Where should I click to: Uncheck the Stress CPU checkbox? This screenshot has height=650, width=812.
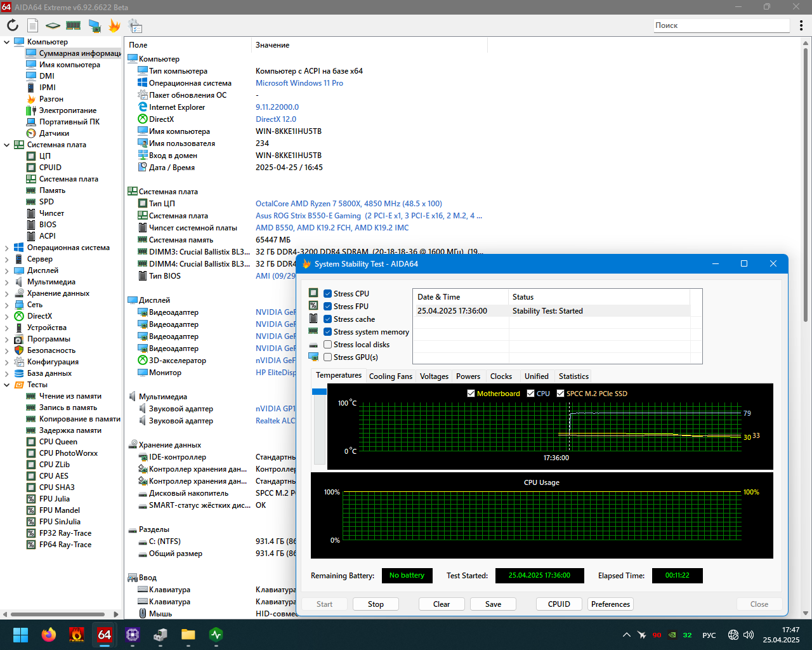(x=327, y=294)
